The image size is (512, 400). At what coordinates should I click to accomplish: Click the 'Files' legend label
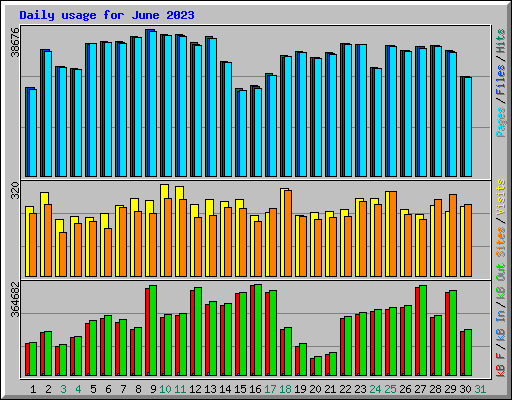501,80
